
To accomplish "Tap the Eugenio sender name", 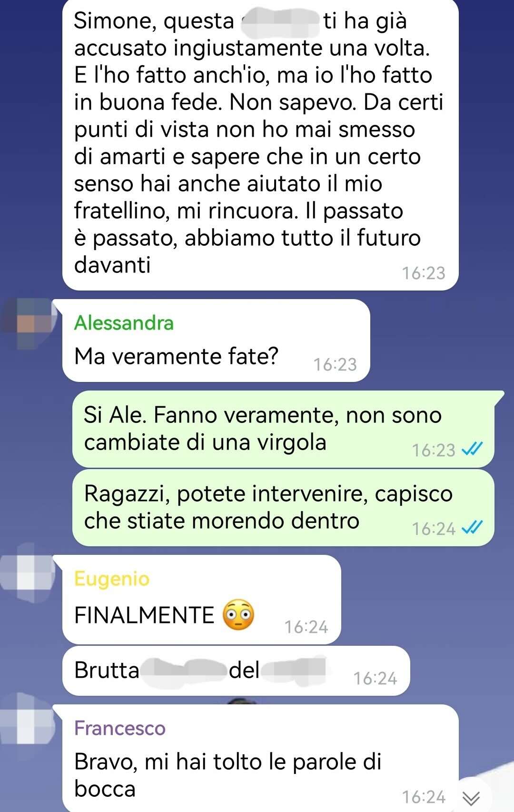I will tap(112, 579).
